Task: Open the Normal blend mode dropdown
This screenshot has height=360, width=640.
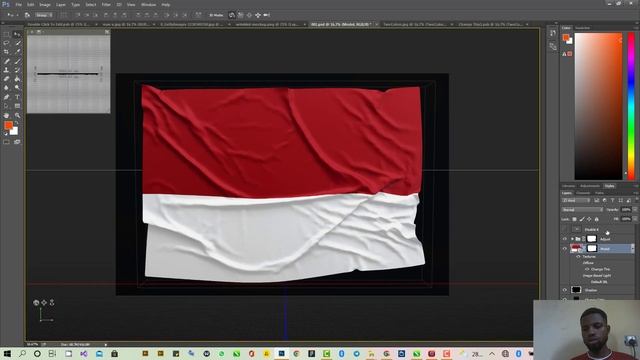Action: tap(582, 210)
